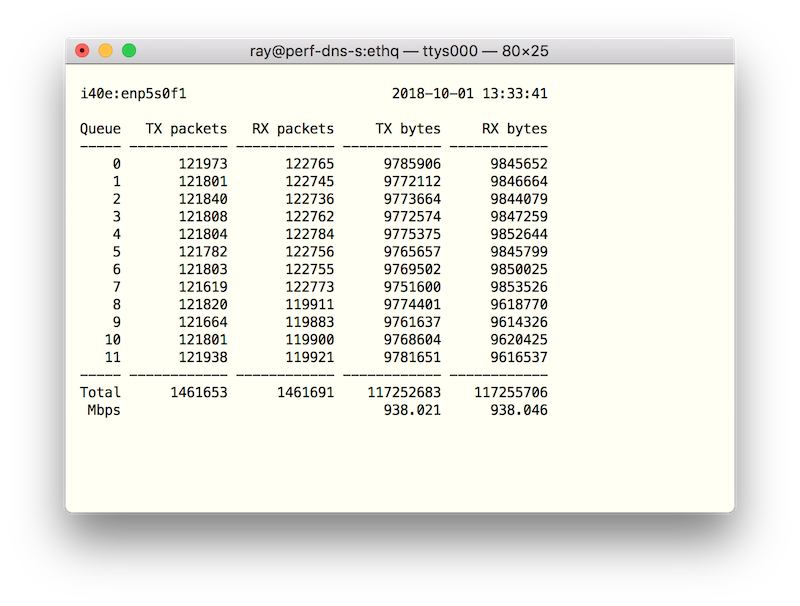Select RX packets value 119900
Viewport: 800px width, 606px height.
[310, 340]
